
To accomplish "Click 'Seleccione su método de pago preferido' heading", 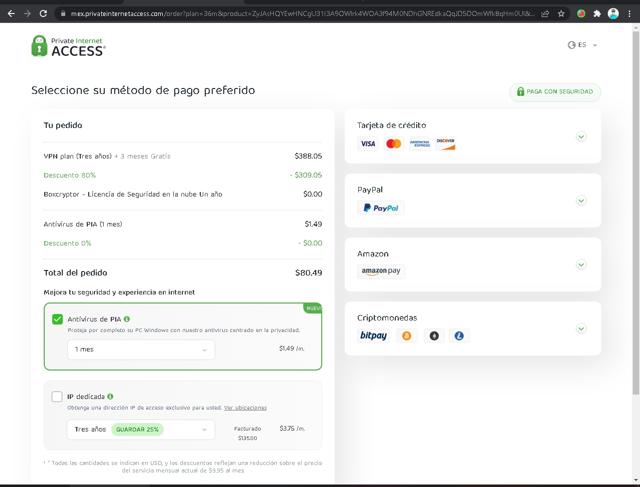I will click(x=143, y=90).
